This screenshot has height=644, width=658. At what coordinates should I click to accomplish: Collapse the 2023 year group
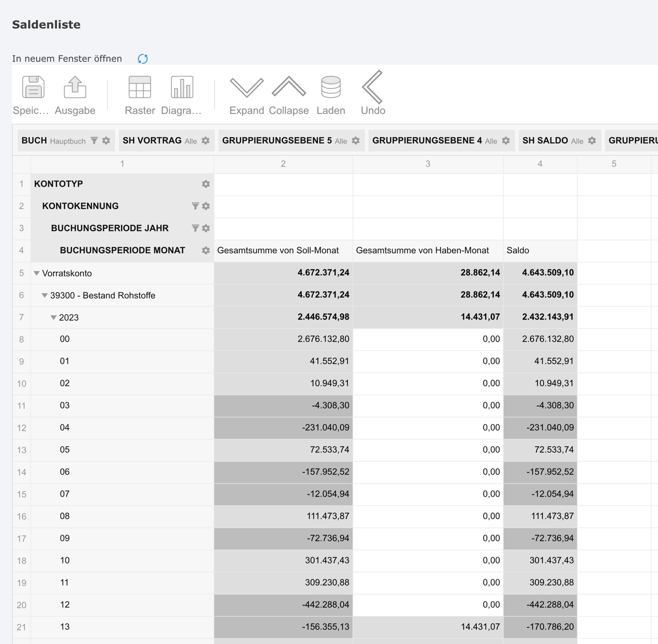pyautogui.click(x=53, y=317)
